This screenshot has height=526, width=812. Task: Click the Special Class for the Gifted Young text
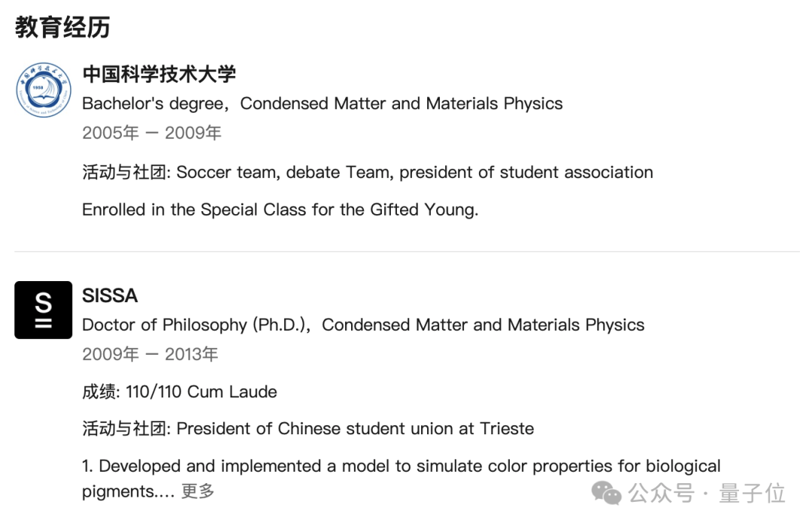pos(280,210)
